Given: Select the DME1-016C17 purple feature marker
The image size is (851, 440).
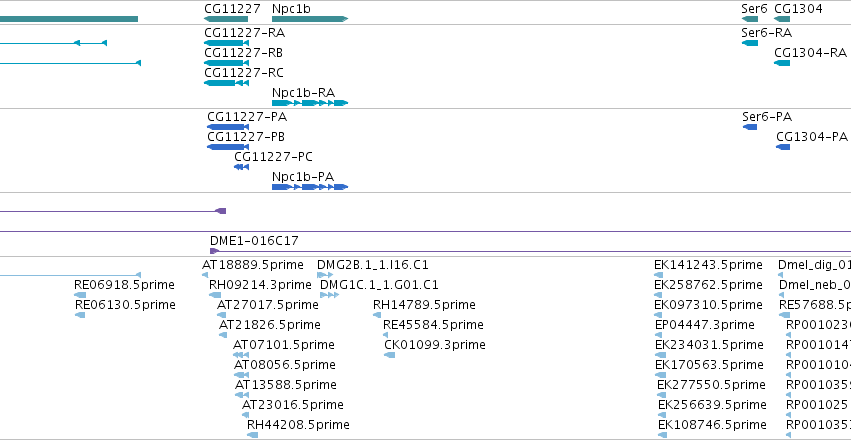Looking at the screenshot, I should (x=214, y=251).
